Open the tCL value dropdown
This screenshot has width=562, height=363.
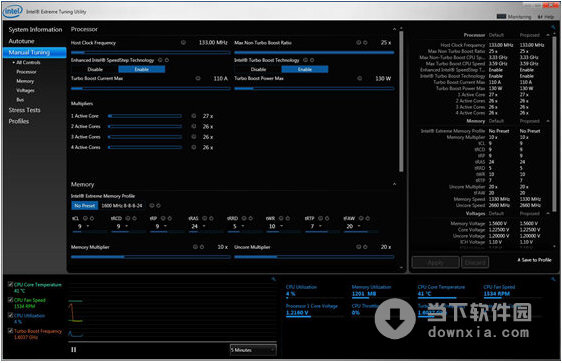coord(88,226)
